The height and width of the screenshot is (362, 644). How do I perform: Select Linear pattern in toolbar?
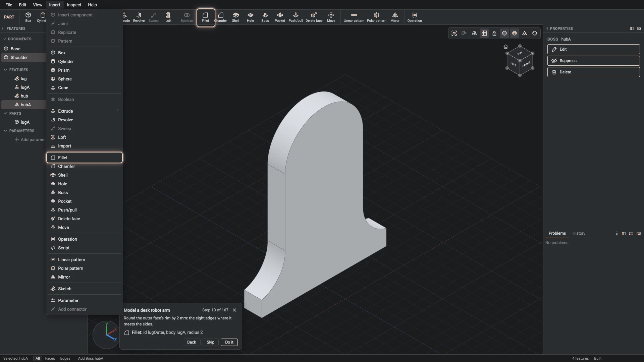pyautogui.click(x=354, y=17)
